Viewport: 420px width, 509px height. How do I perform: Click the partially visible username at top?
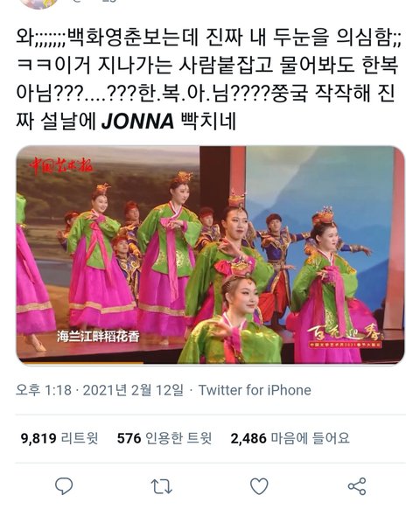94,1
